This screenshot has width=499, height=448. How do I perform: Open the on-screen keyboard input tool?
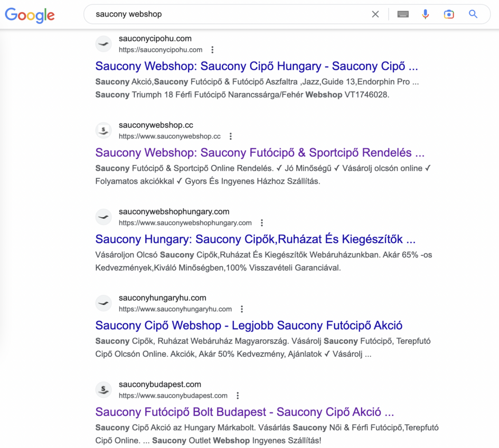tap(403, 14)
